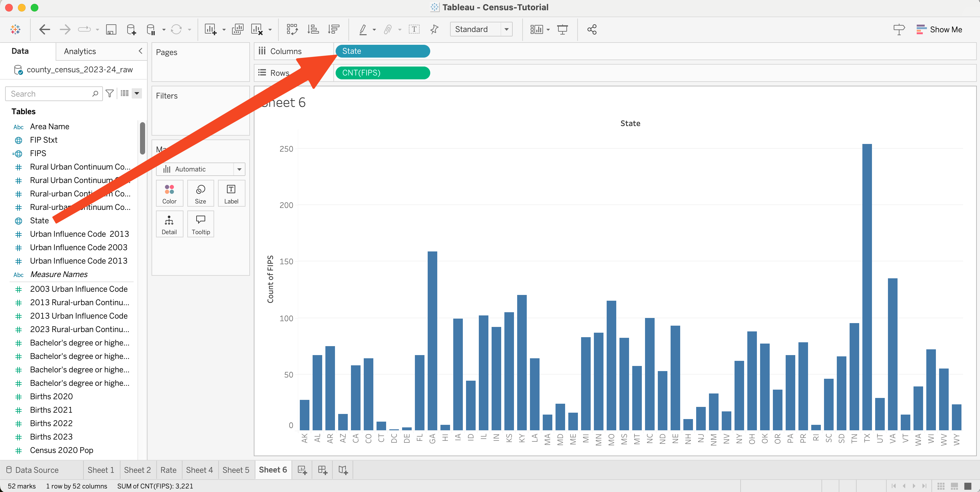Toggle Fix Axes pin icon
The image size is (980, 492).
coord(434,29)
